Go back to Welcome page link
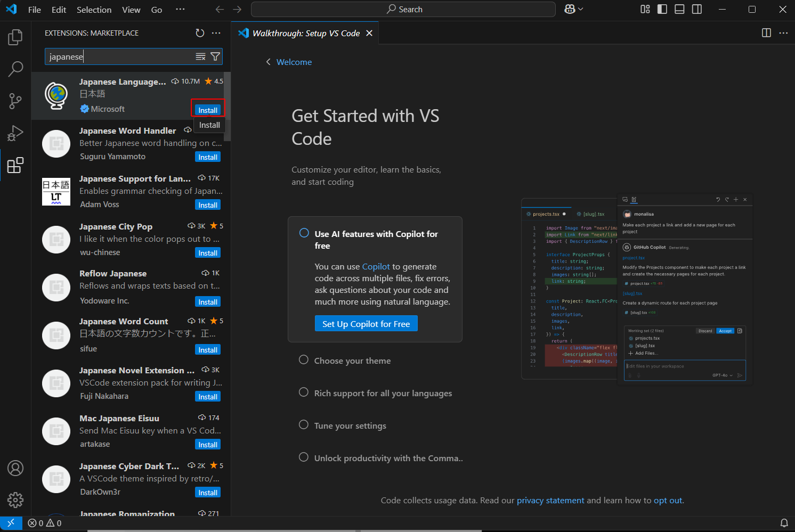The width and height of the screenshot is (795, 532). pyautogui.click(x=289, y=62)
